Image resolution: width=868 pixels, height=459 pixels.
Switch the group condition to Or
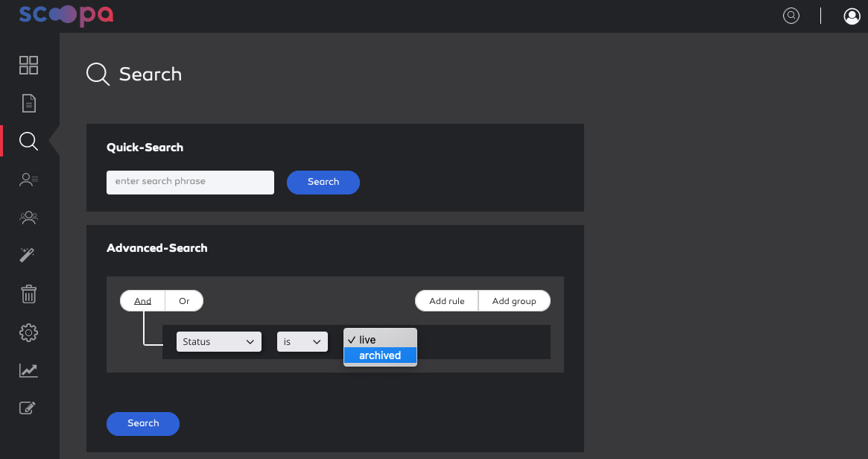point(184,300)
